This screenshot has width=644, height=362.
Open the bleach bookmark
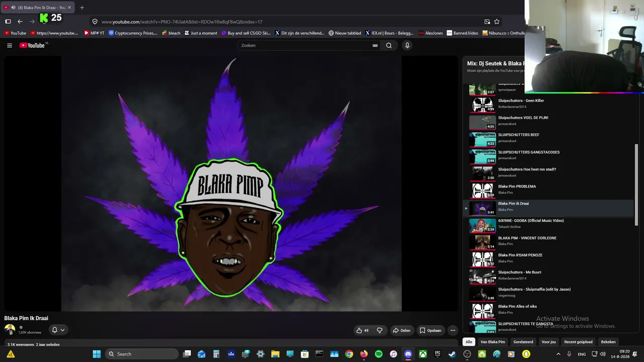(171, 33)
